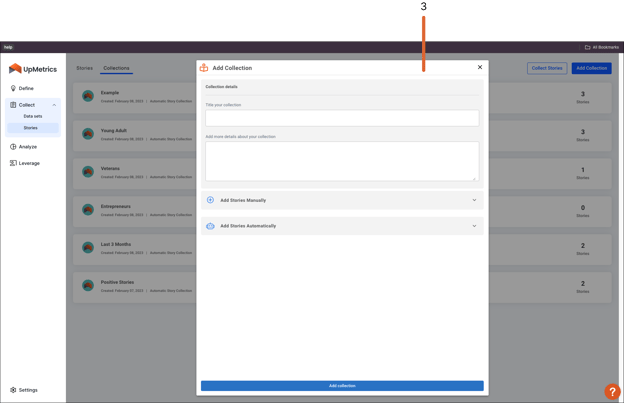Click the Positive Stories row's 2 Stories count

pyautogui.click(x=583, y=287)
